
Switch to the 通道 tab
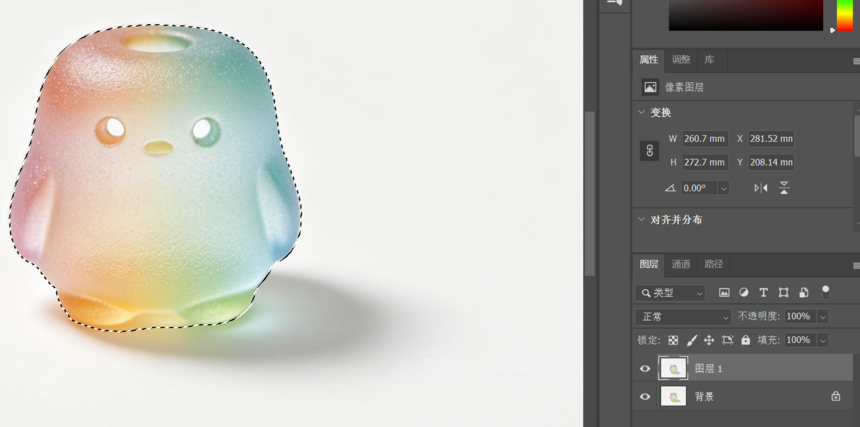point(681,264)
